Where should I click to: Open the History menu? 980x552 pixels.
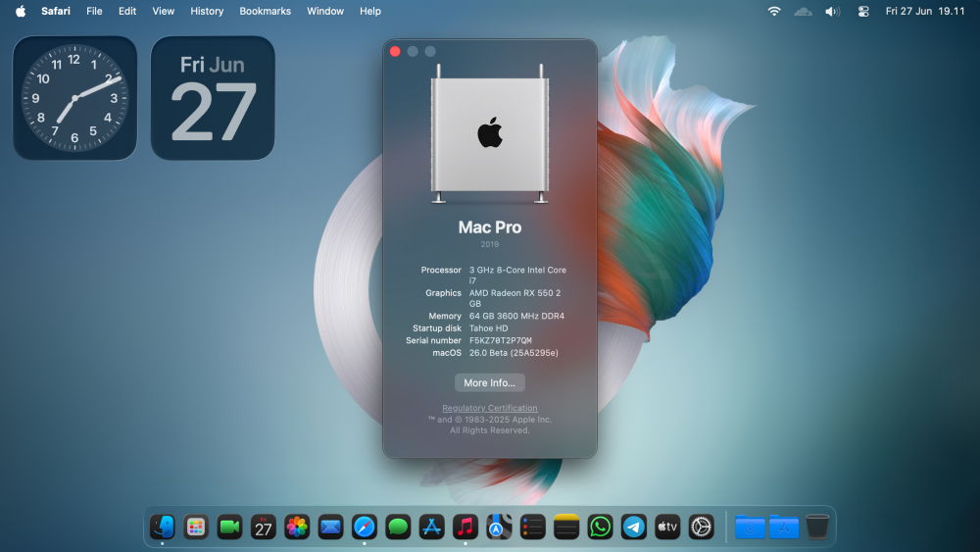207,11
